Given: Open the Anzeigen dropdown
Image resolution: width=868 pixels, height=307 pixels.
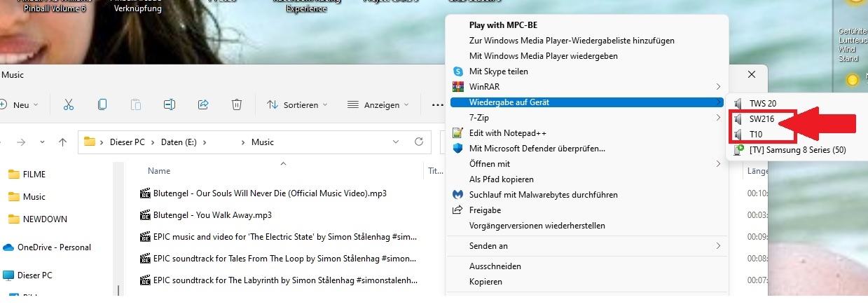Looking at the screenshot, I should pos(379,105).
